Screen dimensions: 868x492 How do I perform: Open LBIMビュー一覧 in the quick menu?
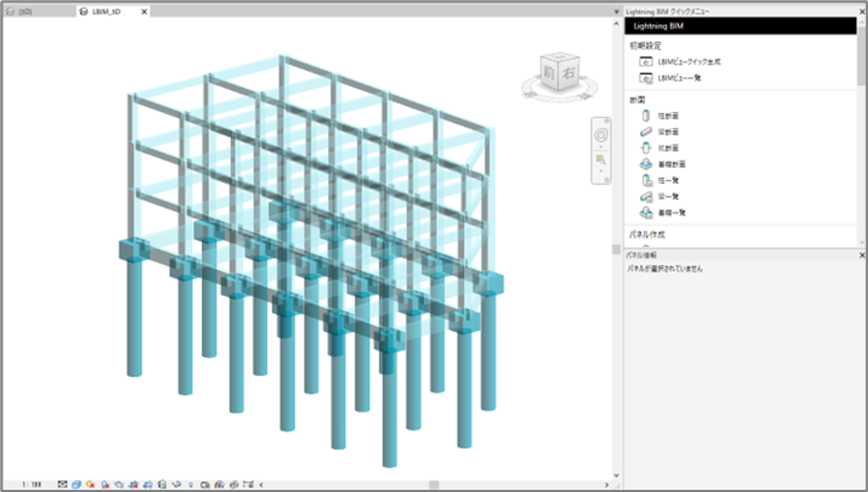click(670, 78)
